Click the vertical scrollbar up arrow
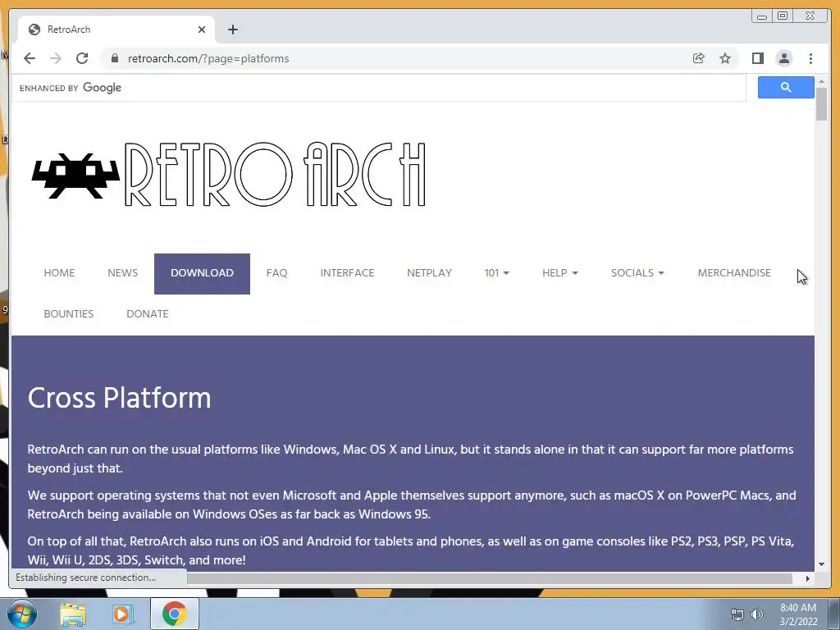The width and height of the screenshot is (840, 630). click(821, 82)
